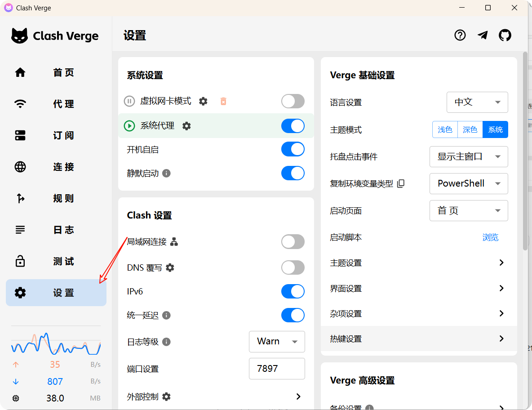The image size is (532, 410).
Task: Open the help manual question icon
Action: (x=460, y=35)
